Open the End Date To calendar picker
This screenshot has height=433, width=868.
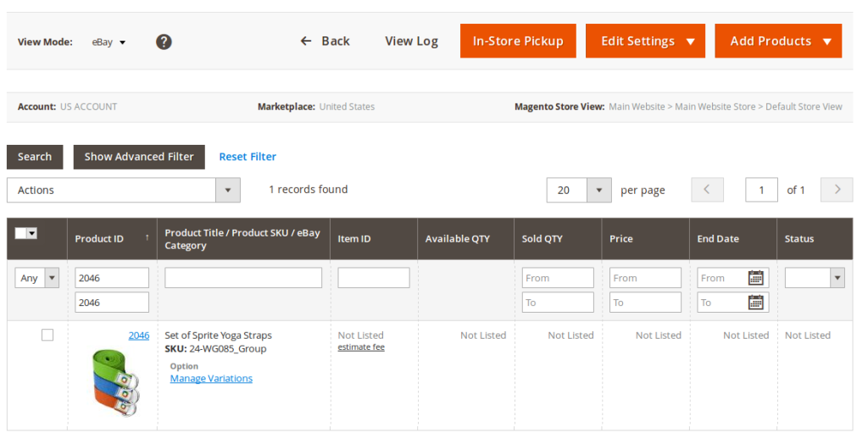[x=756, y=303]
